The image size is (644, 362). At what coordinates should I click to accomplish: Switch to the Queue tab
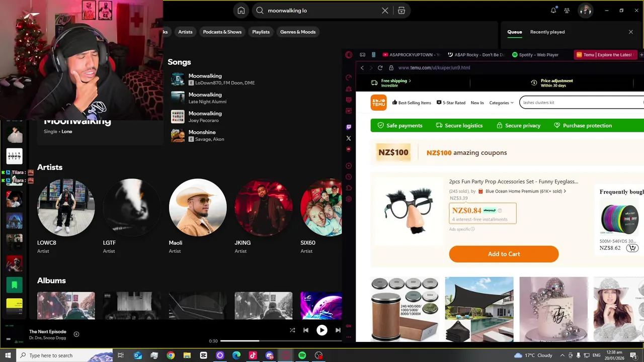(x=515, y=32)
